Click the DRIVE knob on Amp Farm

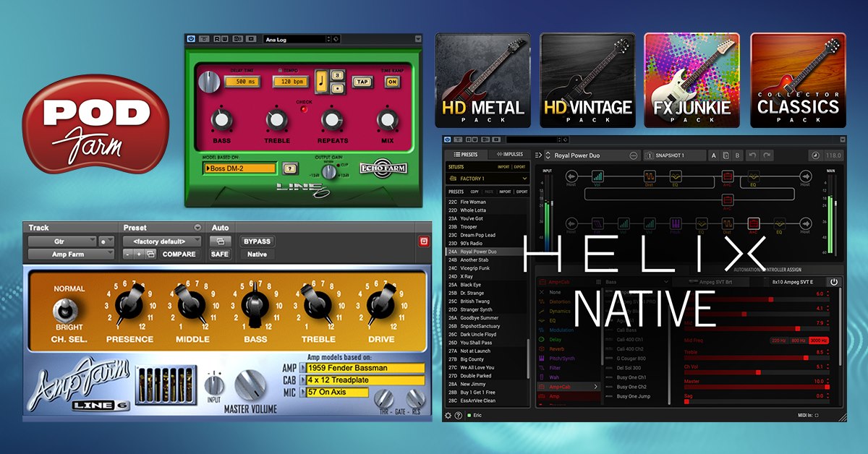point(380,304)
